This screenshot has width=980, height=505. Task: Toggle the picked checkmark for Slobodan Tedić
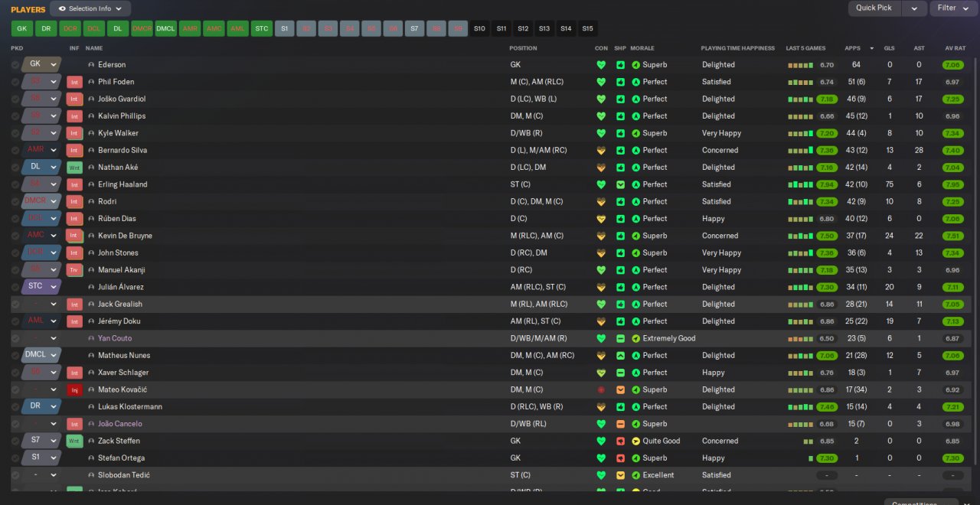[15, 475]
